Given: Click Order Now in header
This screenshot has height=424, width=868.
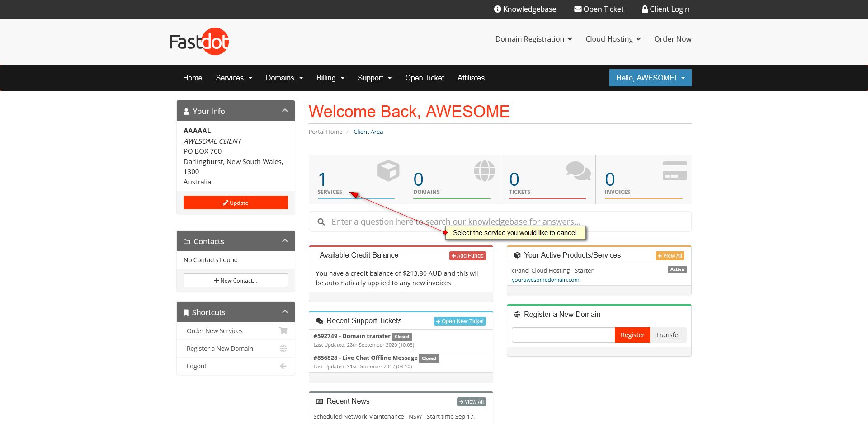Looking at the screenshot, I should point(673,39).
